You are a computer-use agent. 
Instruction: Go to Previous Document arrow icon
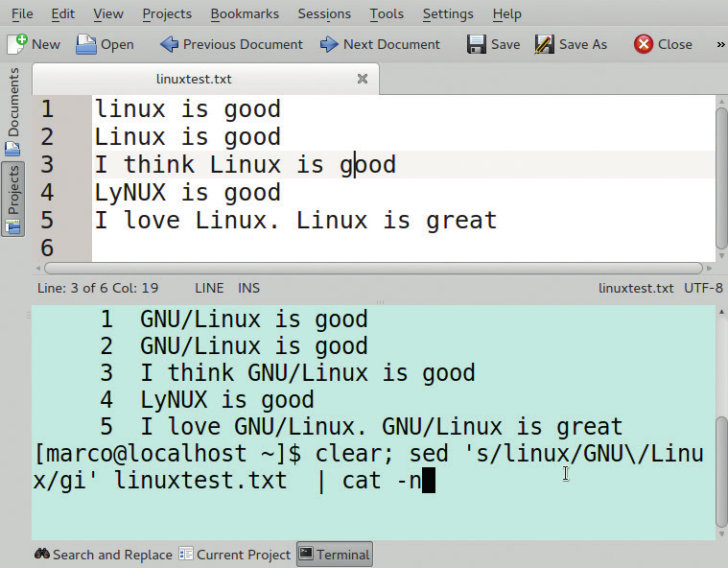[x=169, y=44]
